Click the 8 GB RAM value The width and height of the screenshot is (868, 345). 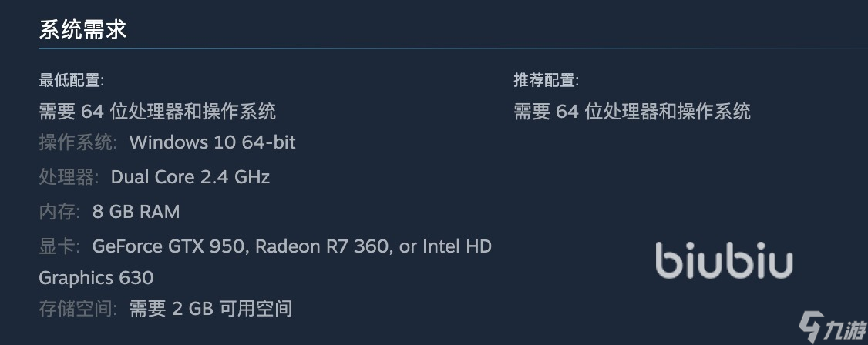[x=136, y=212]
